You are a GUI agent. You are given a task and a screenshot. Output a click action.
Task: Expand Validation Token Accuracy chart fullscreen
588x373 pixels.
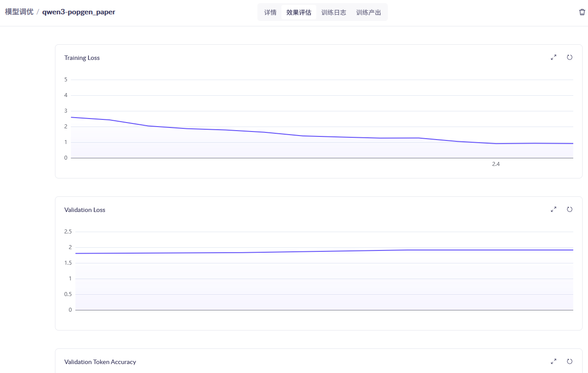(554, 361)
